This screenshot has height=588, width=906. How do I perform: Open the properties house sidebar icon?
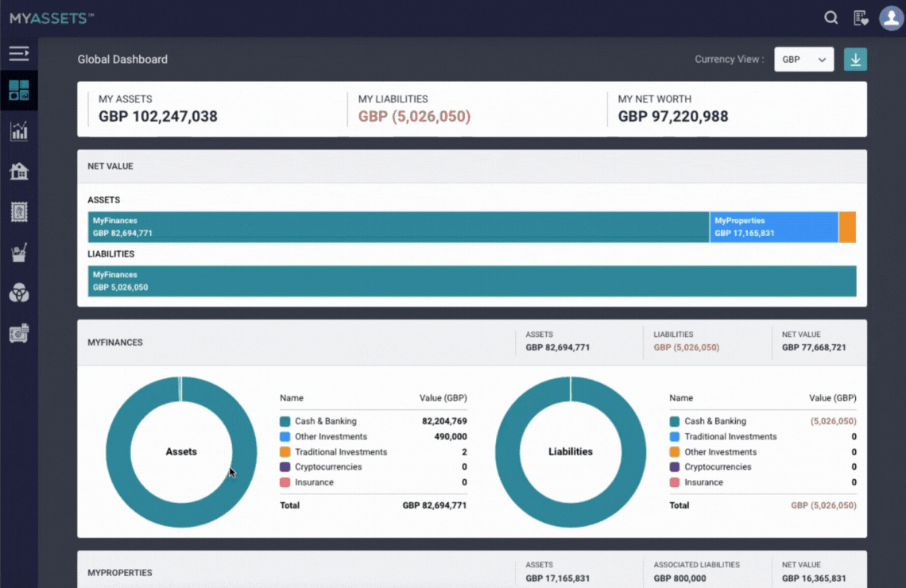click(18, 171)
